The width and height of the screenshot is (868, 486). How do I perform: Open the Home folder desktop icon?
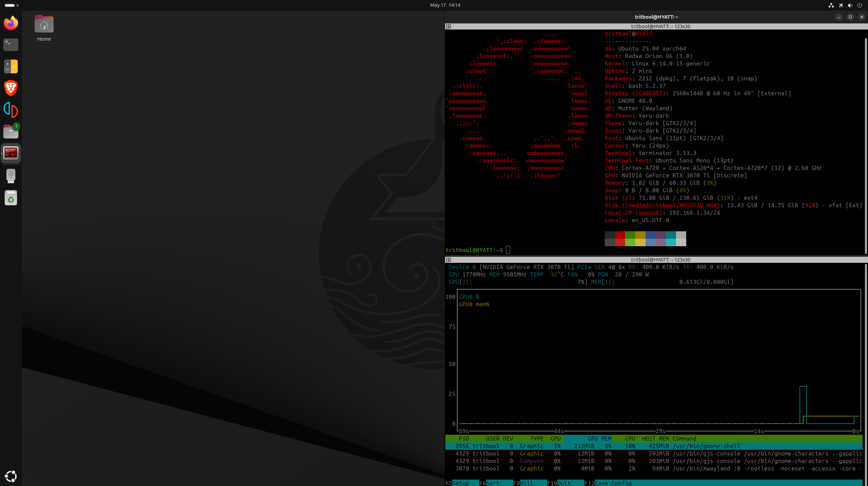44,28
